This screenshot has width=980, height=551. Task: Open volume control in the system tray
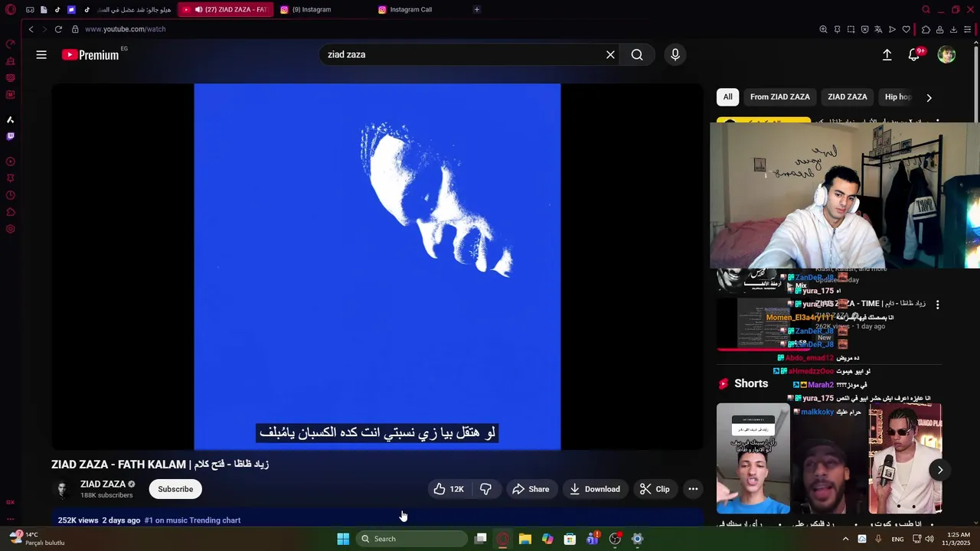tap(929, 539)
